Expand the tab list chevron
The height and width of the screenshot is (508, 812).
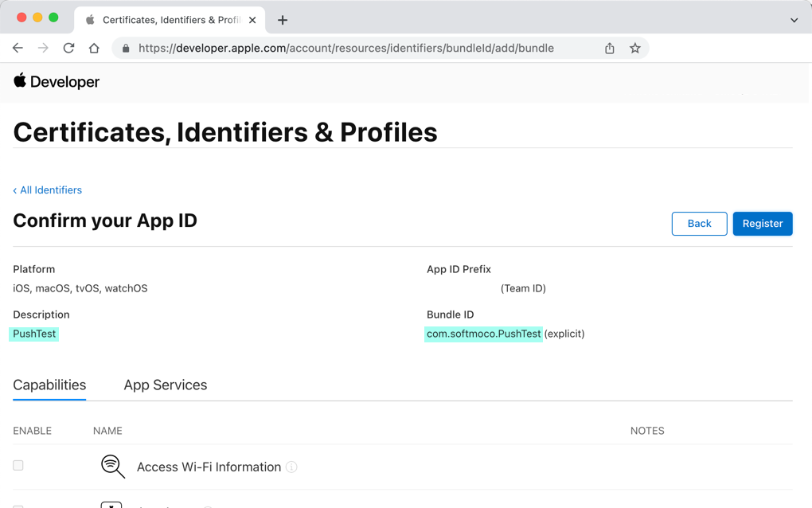[x=794, y=20]
